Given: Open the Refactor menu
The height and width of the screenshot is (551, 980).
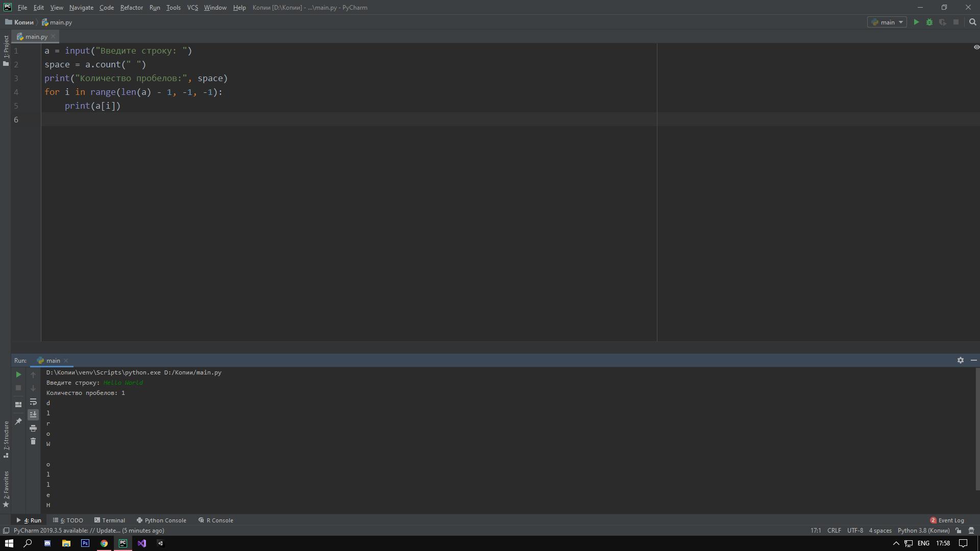Looking at the screenshot, I should pyautogui.click(x=131, y=8).
